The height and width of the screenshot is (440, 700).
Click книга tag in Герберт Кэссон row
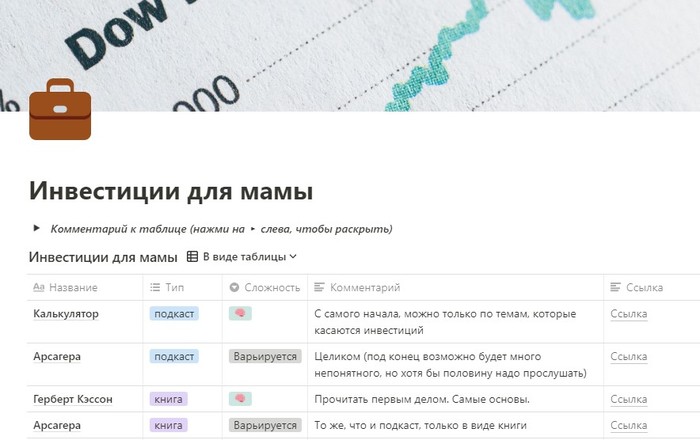point(168,399)
